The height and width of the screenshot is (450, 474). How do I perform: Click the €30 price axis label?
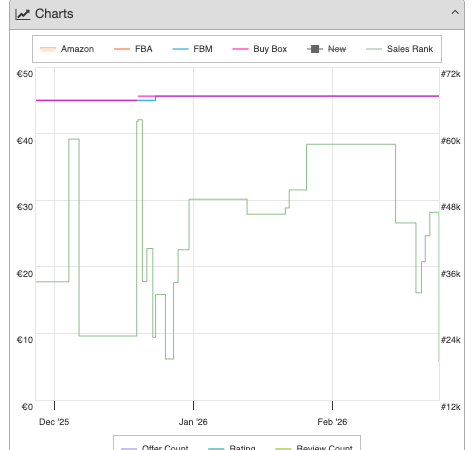coord(25,207)
